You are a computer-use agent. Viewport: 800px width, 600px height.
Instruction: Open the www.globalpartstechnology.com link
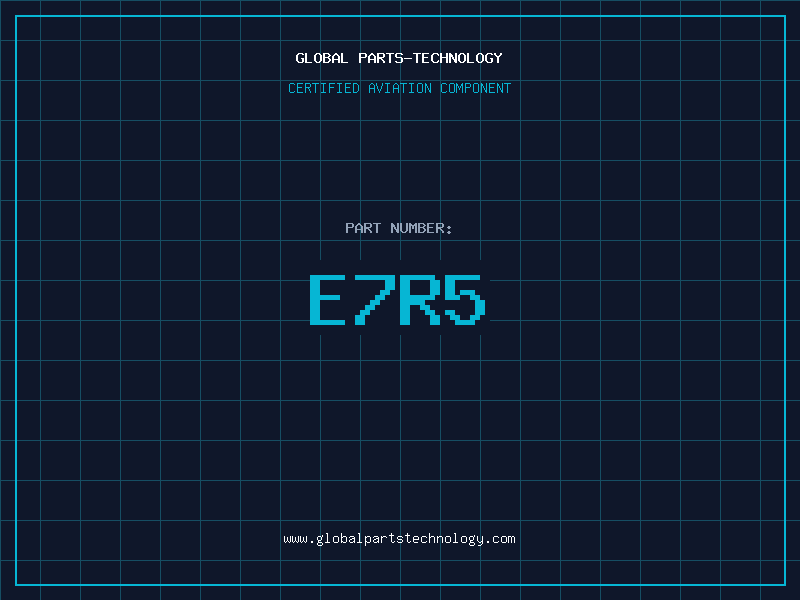399,539
